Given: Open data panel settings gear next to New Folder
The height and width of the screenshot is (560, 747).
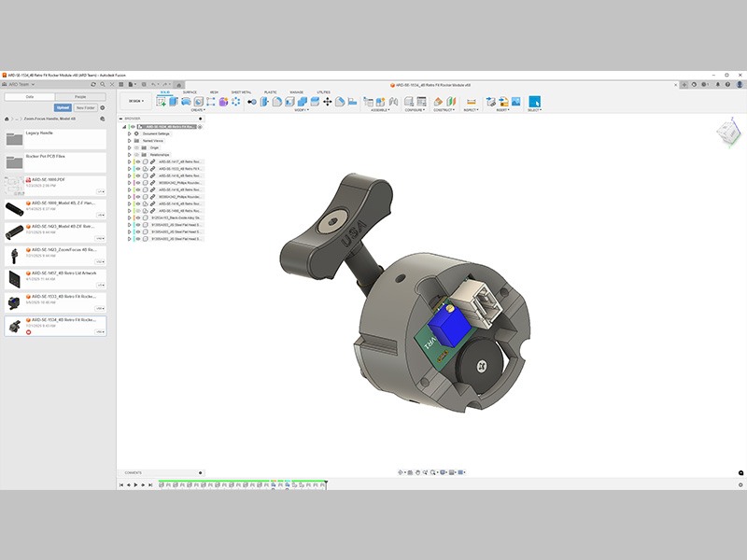Looking at the screenshot, I should coord(103,107).
